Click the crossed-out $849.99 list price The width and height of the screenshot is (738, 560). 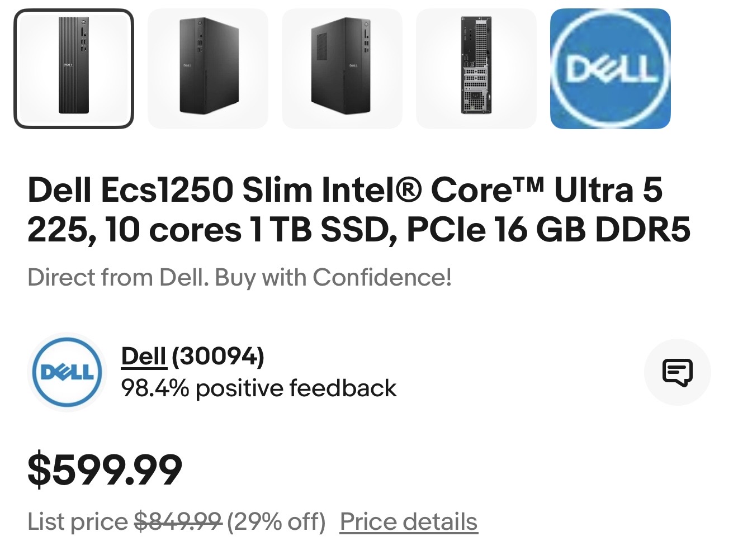pos(178,521)
